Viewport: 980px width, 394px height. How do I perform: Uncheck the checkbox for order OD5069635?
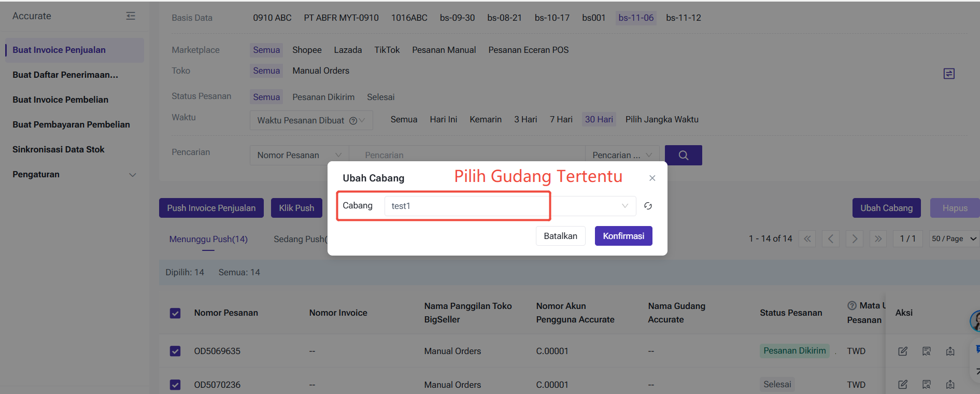[175, 351]
